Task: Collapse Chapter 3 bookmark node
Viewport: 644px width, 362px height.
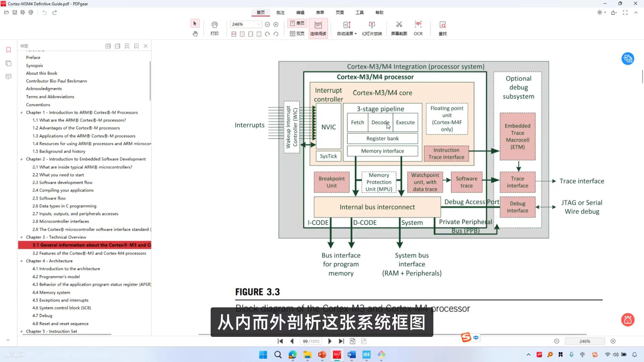Action: pyautogui.click(x=21, y=237)
